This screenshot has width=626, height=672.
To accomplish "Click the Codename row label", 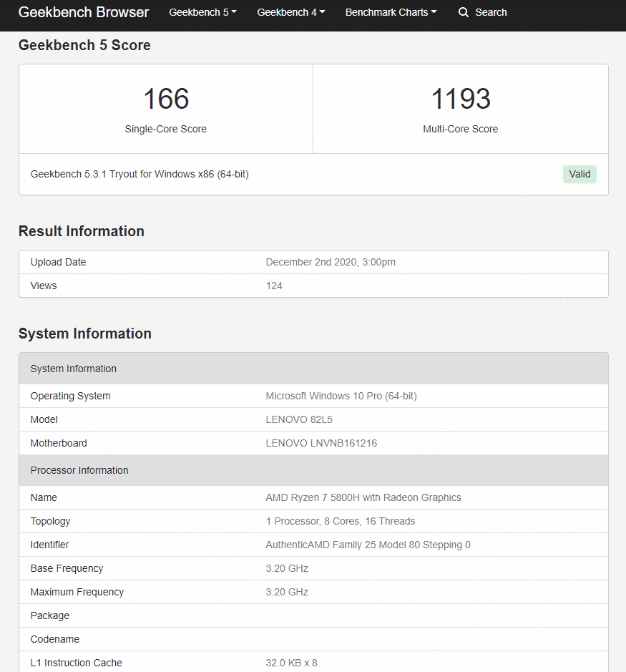I will pyautogui.click(x=55, y=638).
